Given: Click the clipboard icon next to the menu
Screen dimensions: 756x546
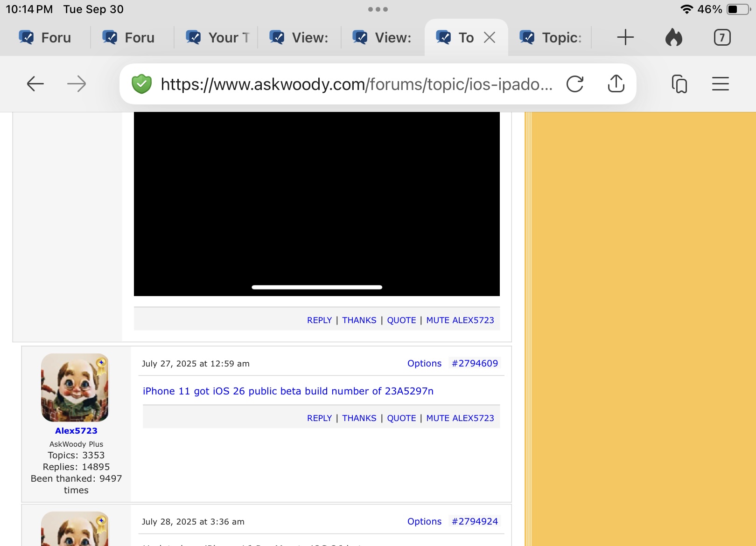Looking at the screenshot, I should pos(680,84).
